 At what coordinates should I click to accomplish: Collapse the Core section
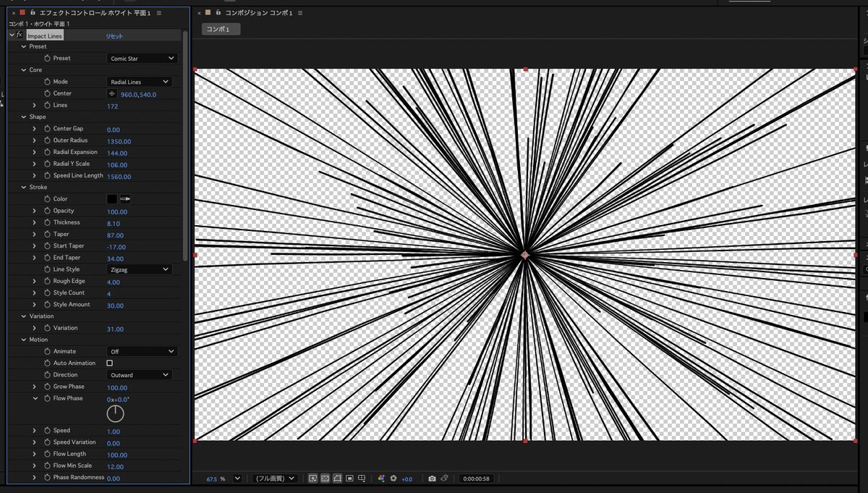[23, 70]
